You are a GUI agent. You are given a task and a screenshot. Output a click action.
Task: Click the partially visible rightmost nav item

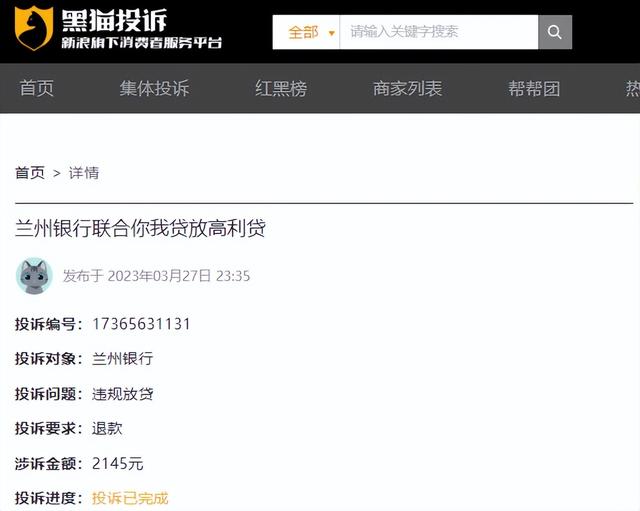coord(633,88)
